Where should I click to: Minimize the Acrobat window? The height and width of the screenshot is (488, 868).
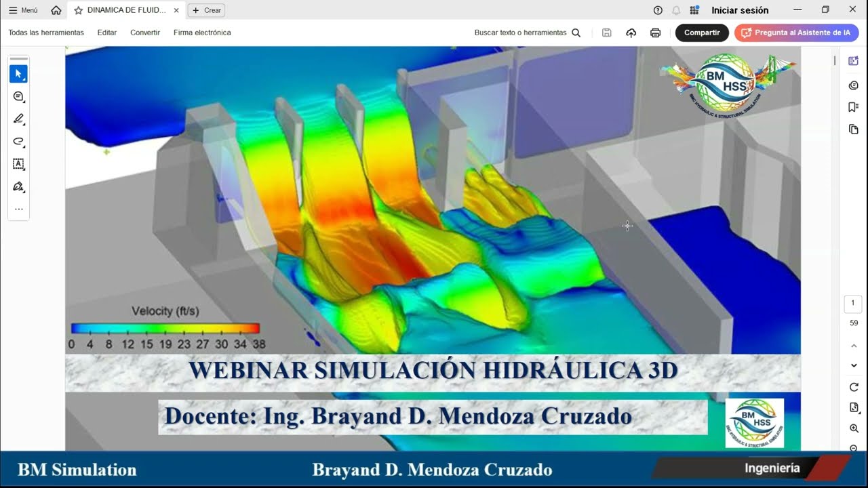797,9
